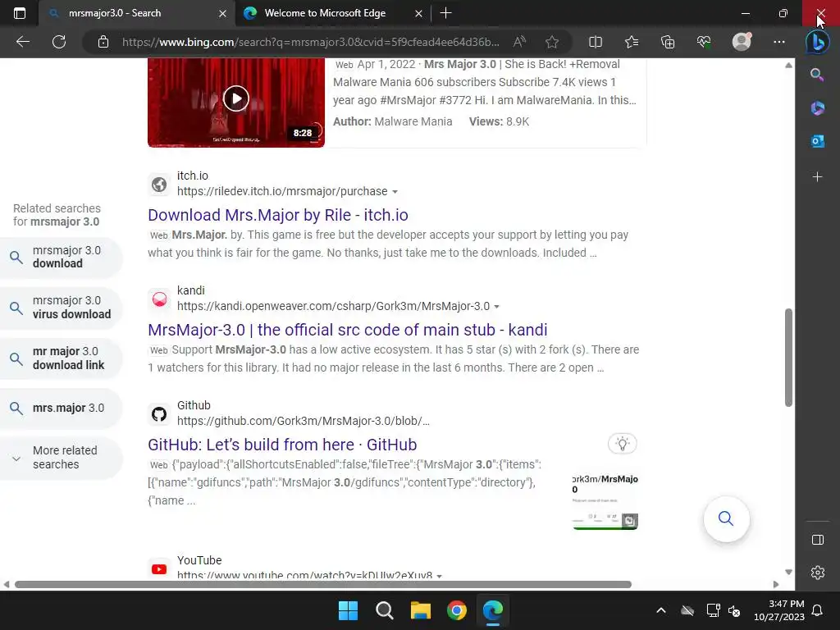Open the Read aloud icon

tap(519, 42)
